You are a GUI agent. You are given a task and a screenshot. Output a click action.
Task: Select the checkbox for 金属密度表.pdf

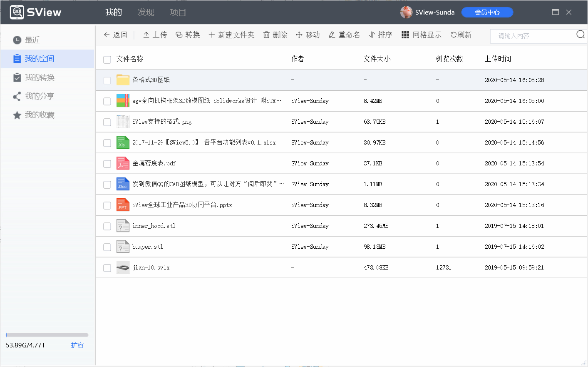coord(107,163)
